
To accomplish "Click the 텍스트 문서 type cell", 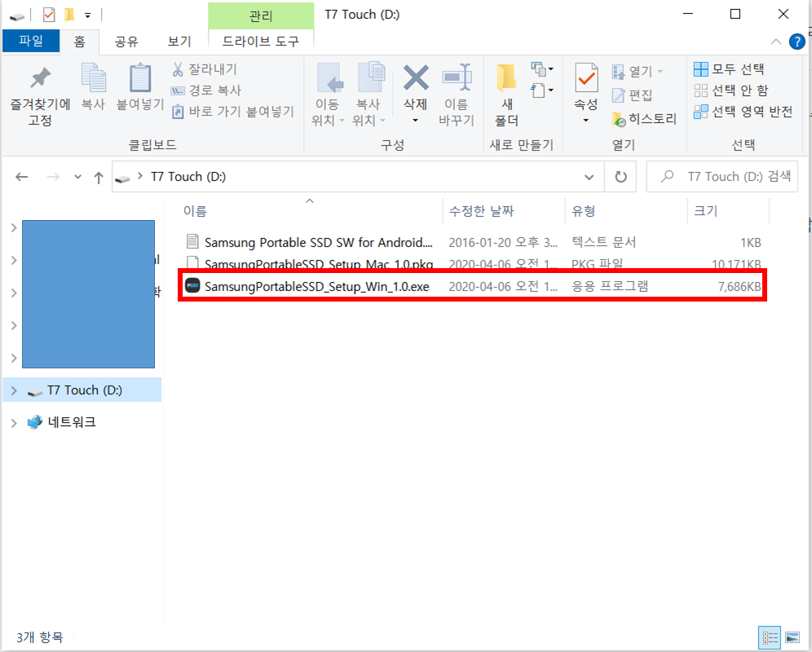I will coord(604,242).
